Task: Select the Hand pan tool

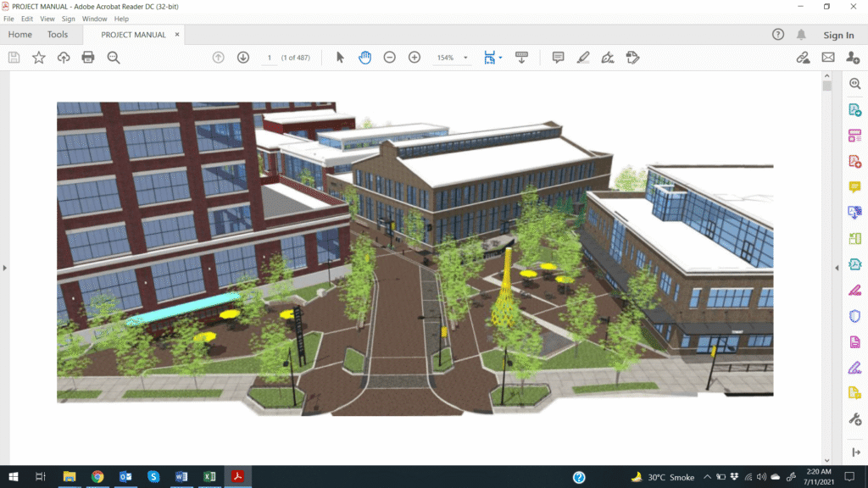Action: tap(364, 58)
